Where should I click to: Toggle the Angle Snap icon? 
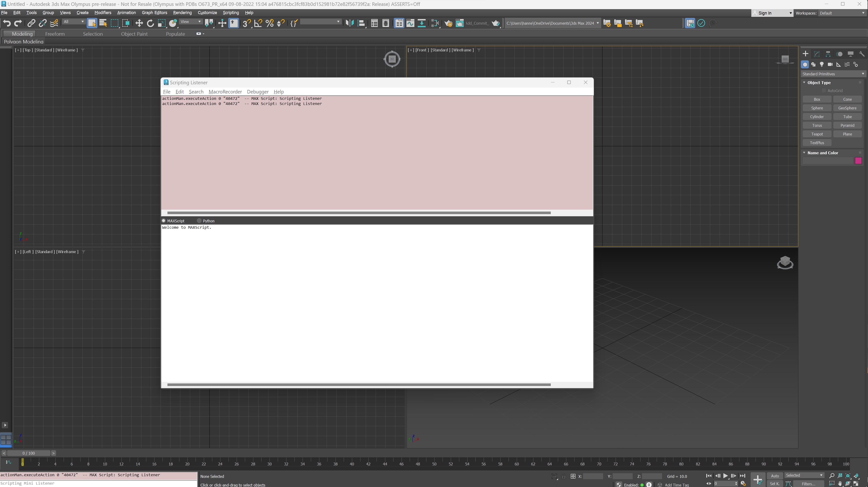tap(258, 23)
